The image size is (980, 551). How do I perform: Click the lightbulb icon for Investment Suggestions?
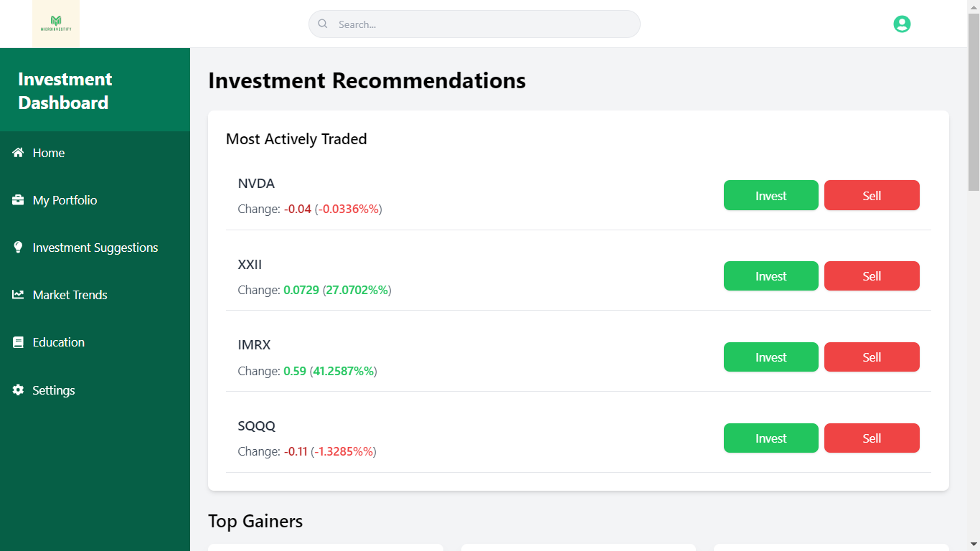19,248
